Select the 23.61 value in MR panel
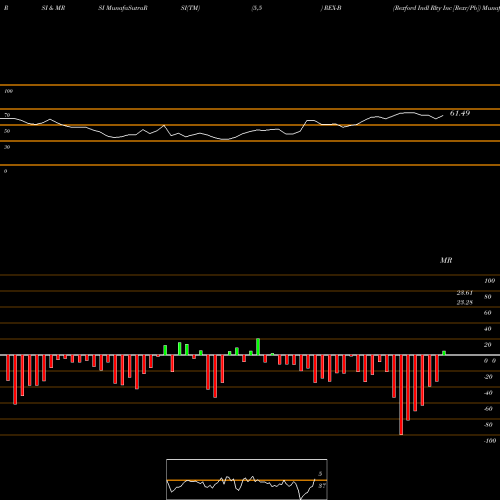The width and height of the screenshot is (500, 500). (x=464, y=293)
